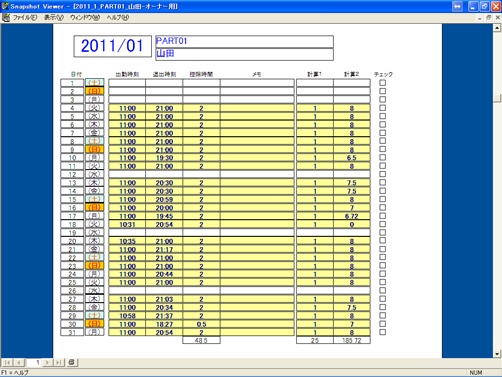Viewport: 502px width, 377px height.
Task: Tick the チェック box for day 31
Action: 382,332
